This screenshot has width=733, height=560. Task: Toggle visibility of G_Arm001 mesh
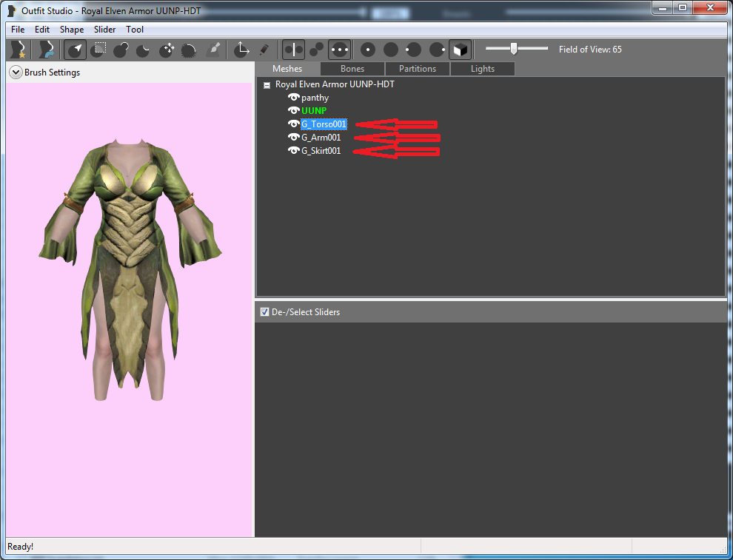294,137
